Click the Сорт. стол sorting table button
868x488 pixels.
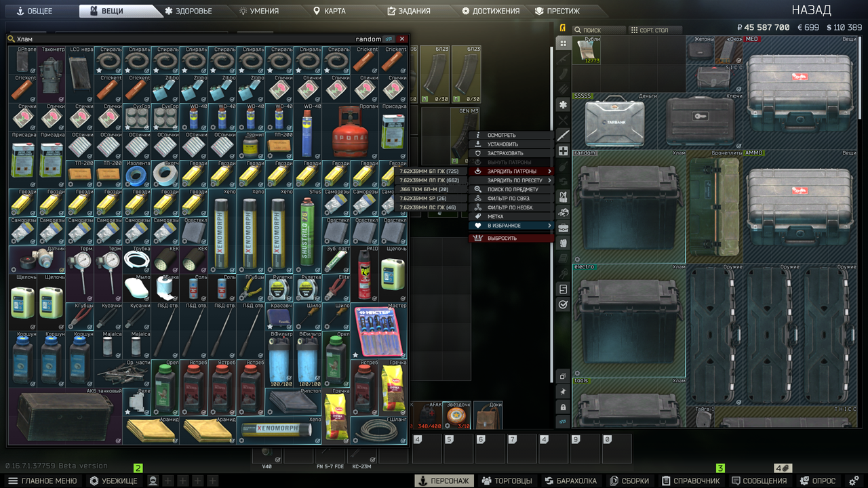tap(654, 30)
